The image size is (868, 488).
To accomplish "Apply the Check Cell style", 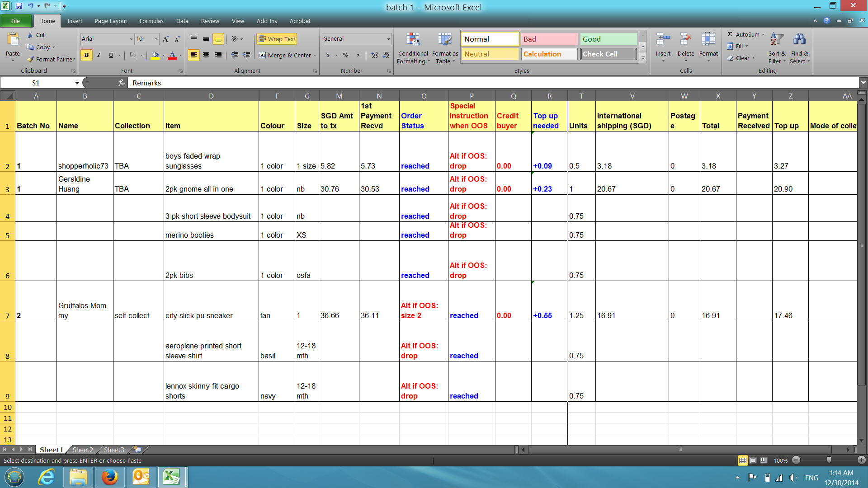I will [608, 54].
